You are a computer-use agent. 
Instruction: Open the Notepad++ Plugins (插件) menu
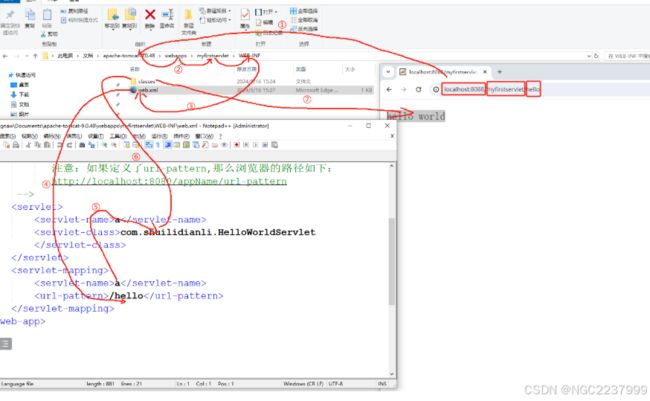tap(181, 136)
